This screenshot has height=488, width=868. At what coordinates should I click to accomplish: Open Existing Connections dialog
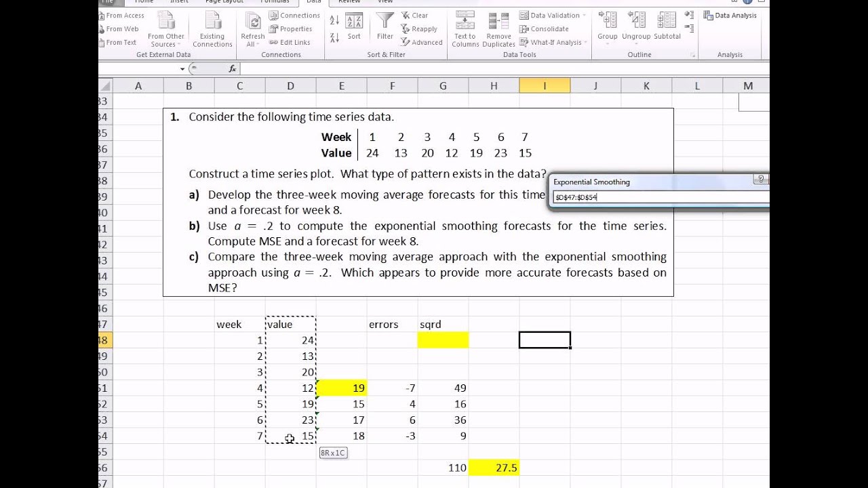(x=212, y=29)
